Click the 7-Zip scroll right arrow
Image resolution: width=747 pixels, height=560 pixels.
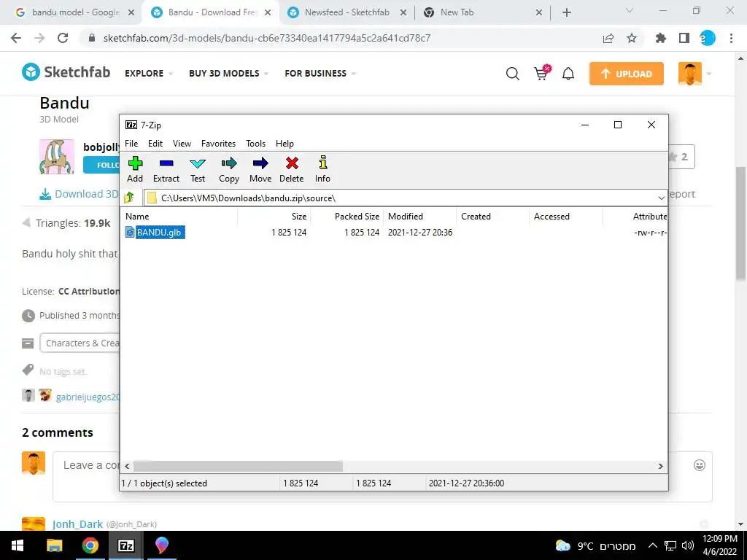coord(660,466)
